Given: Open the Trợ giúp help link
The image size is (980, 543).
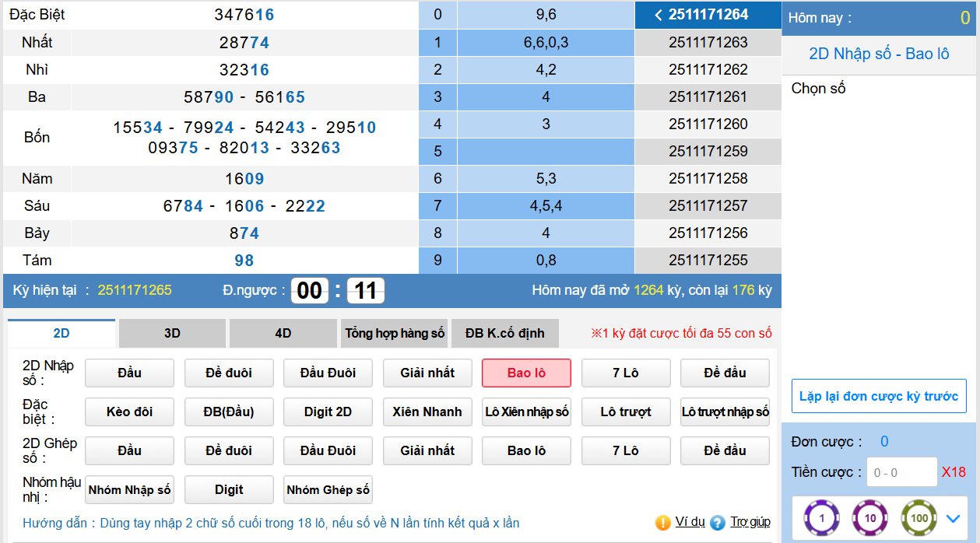Looking at the screenshot, I should pyautogui.click(x=750, y=522).
